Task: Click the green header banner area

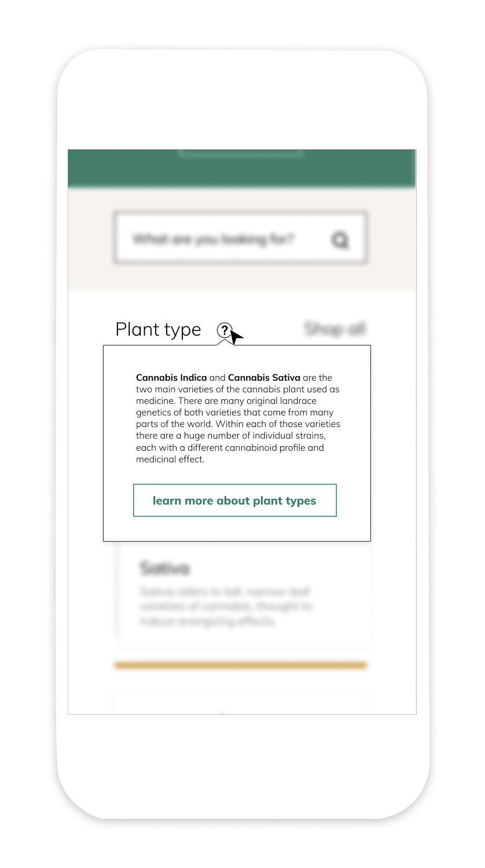Action: (x=242, y=168)
